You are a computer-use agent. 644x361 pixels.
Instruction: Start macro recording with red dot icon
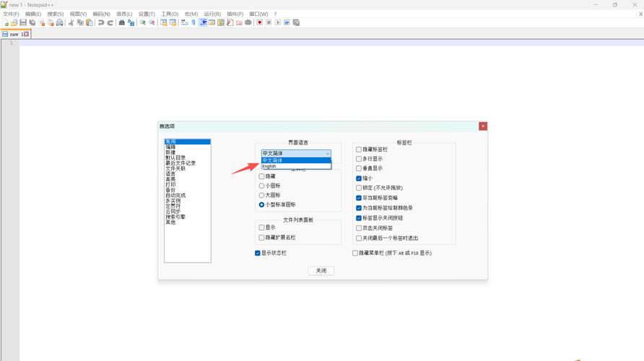point(260,22)
